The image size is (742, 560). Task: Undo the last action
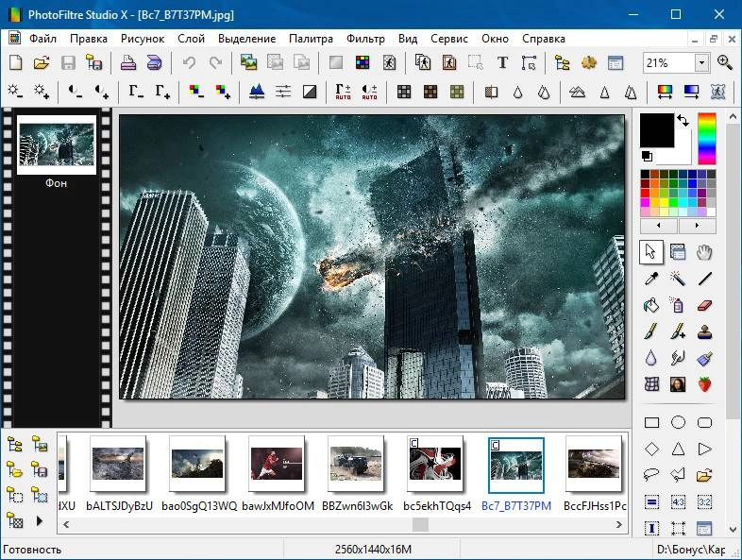click(190, 62)
